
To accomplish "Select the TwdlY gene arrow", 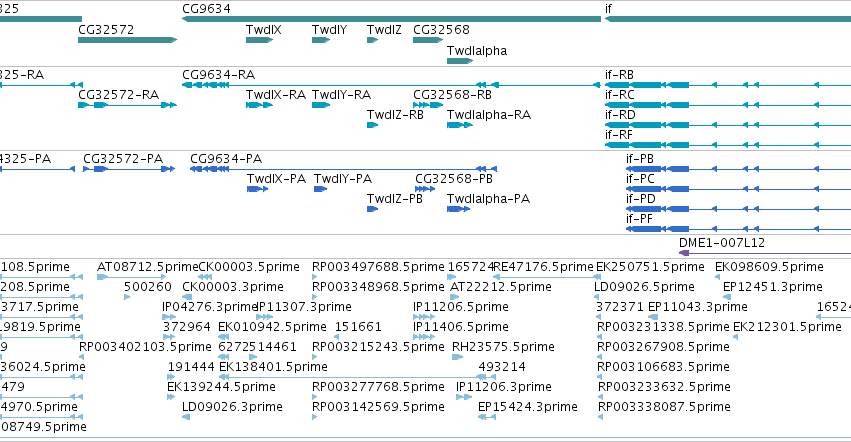I will (x=321, y=40).
